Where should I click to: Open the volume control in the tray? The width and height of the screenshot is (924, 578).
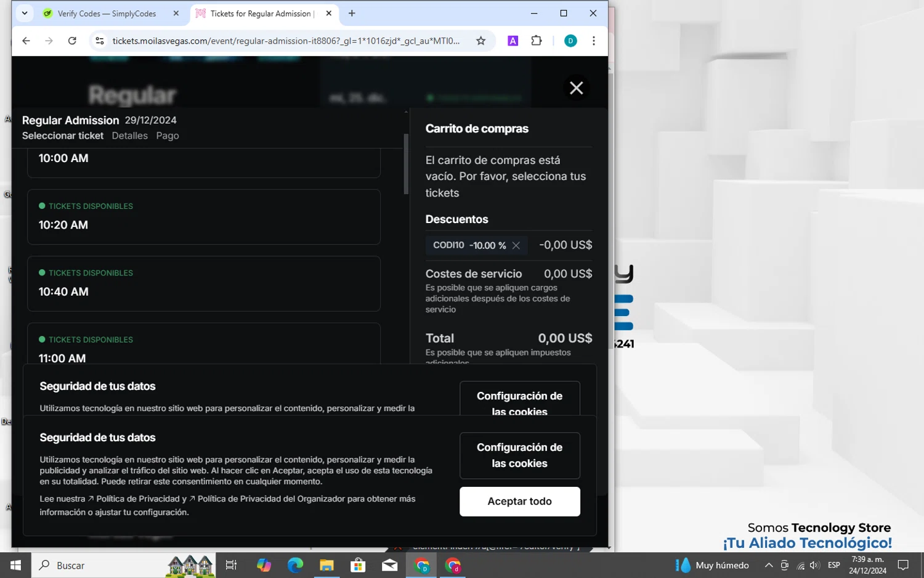815,565
